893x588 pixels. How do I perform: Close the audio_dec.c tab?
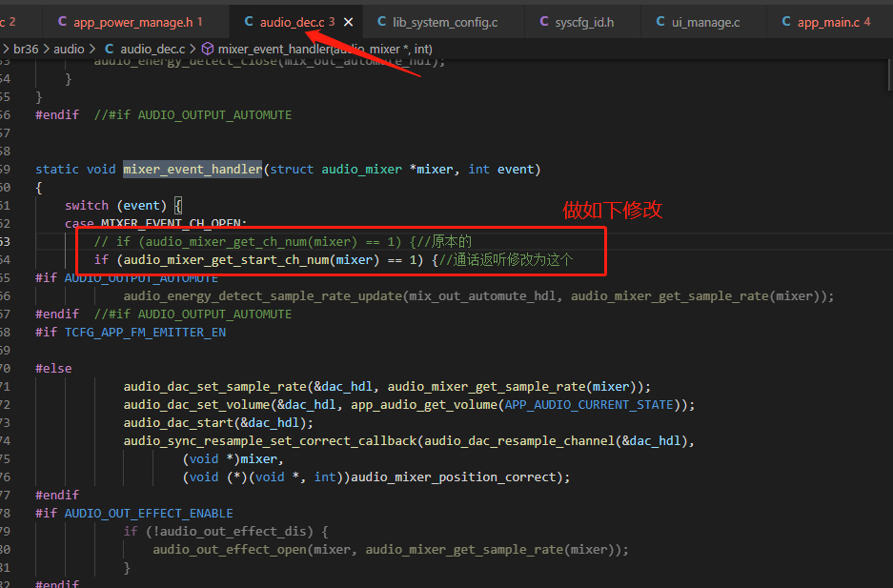pos(349,22)
